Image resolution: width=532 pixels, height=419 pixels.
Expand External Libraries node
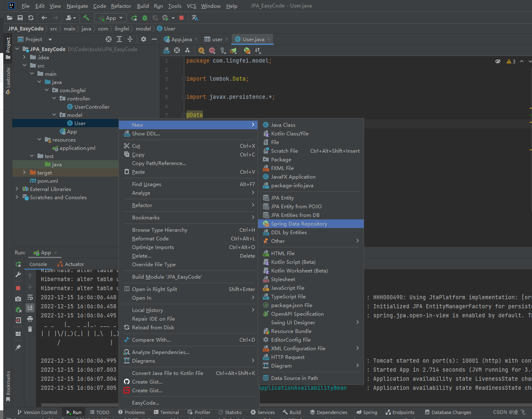(x=17, y=189)
